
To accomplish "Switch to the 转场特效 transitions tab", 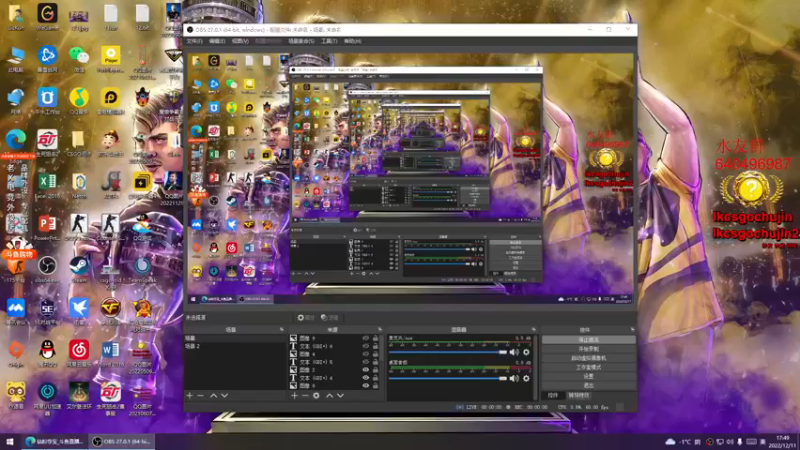I will [x=579, y=395].
